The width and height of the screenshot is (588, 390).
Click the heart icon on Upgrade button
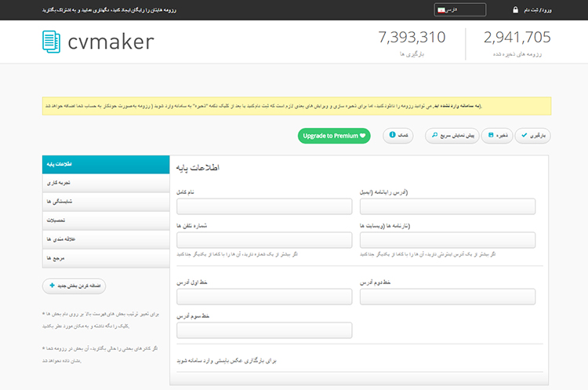tap(363, 136)
